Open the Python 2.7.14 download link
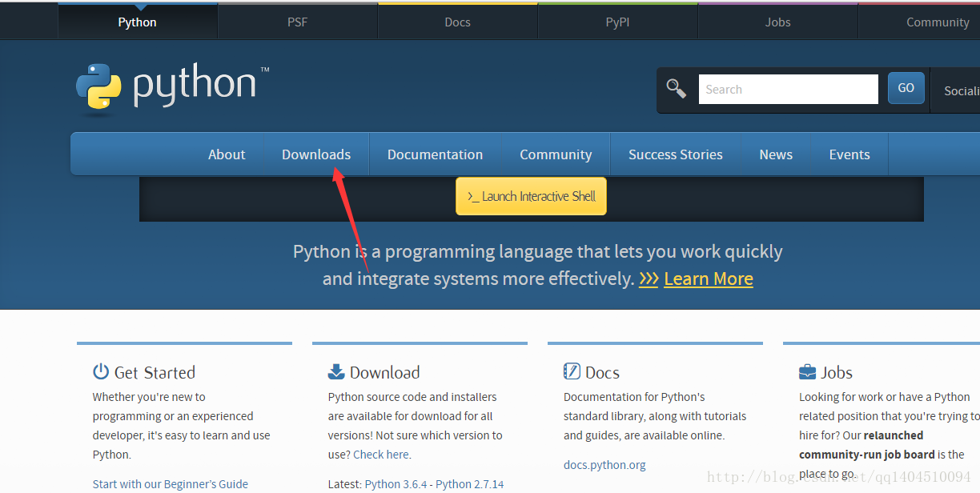This screenshot has width=980, height=493. (x=470, y=483)
